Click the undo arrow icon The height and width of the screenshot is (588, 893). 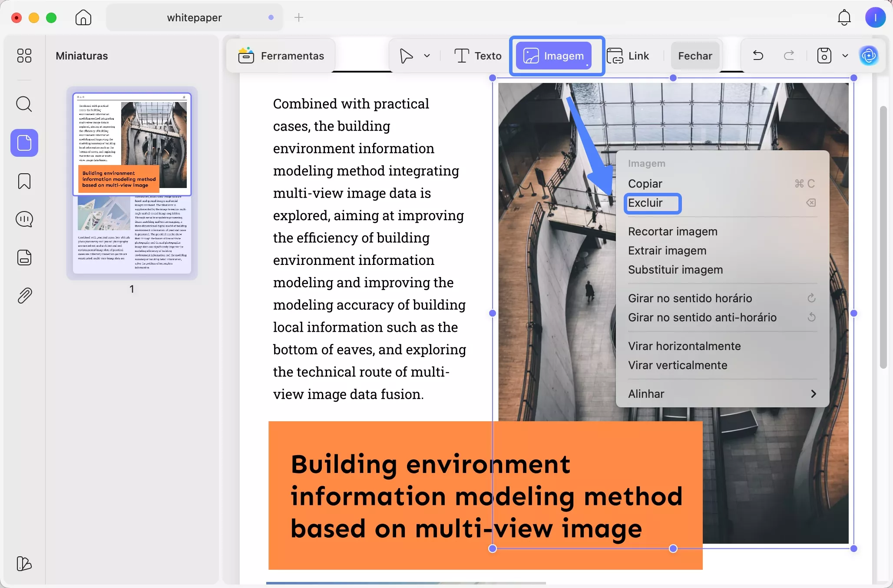point(758,56)
